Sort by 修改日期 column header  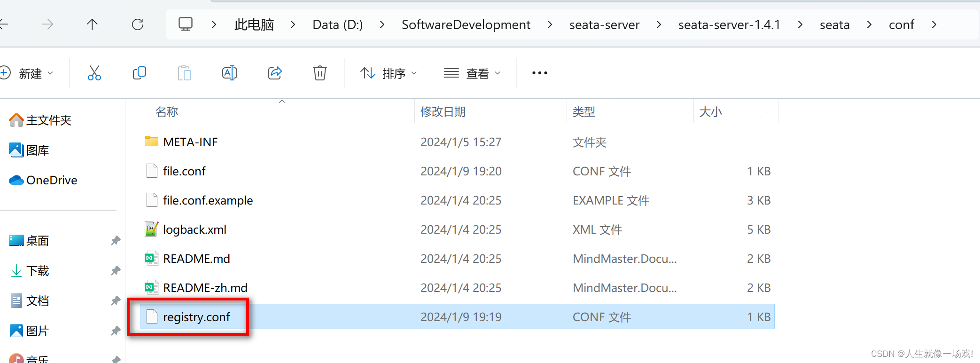pos(443,112)
